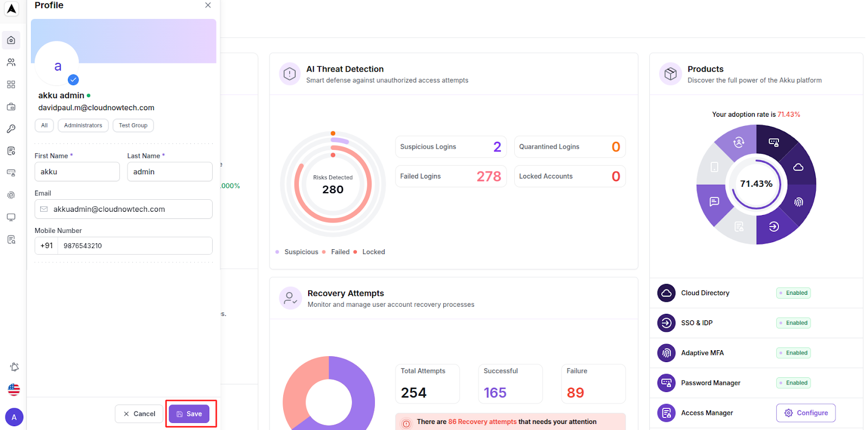Click the blue verified badge on avatar
This screenshot has height=430, width=868.
point(73,80)
